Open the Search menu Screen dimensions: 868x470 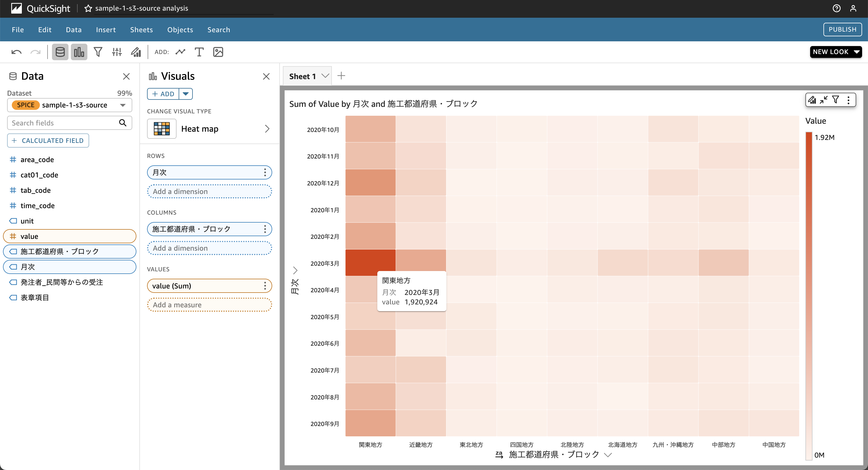click(219, 30)
